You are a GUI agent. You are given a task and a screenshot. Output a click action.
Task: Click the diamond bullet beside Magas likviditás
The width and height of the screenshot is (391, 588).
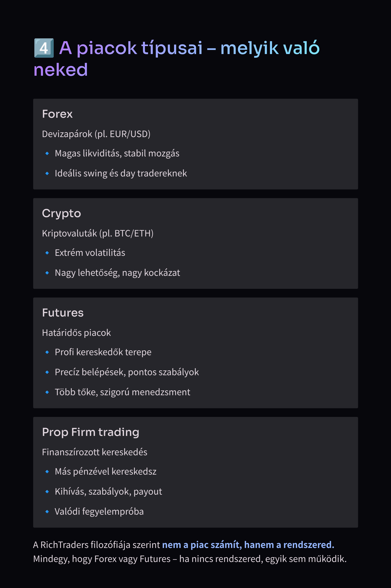47,153
